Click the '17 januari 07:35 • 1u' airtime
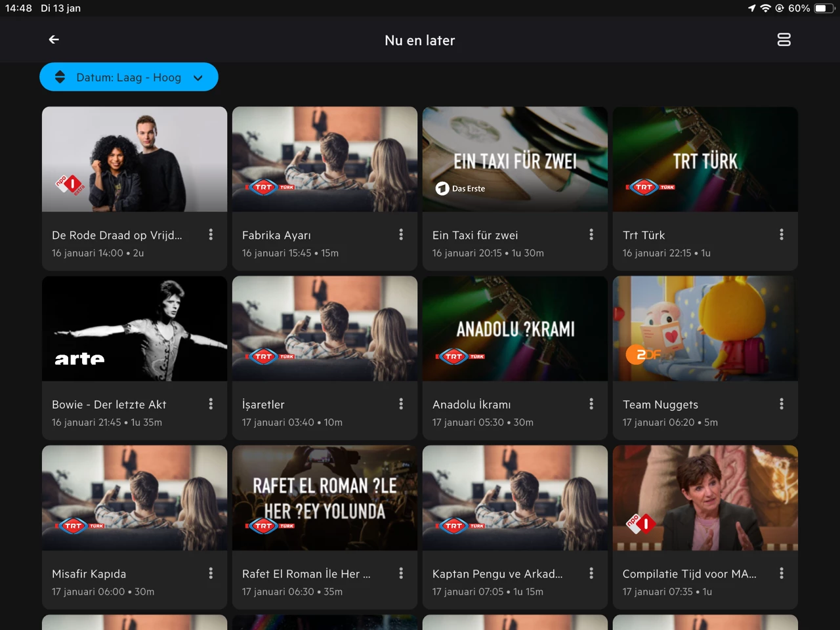Image resolution: width=840 pixels, height=630 pixels. point(667,592)
